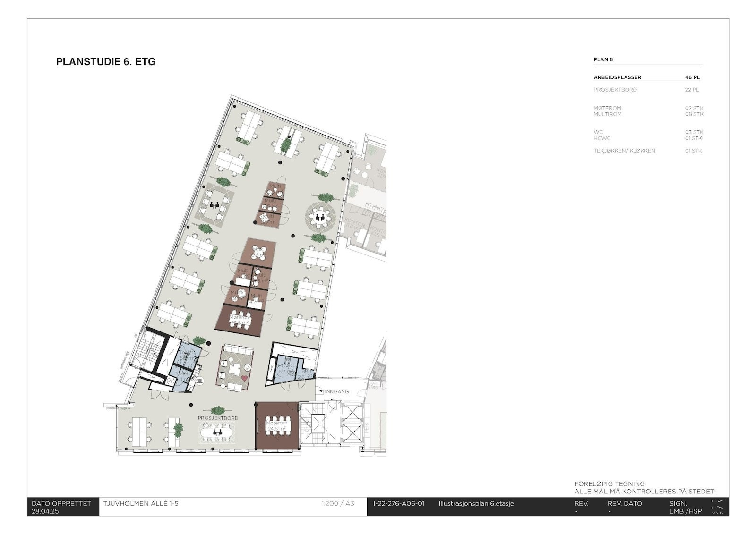756x534 pixels.
Task: Click the WC legend row label
Action: click(598, 132)
